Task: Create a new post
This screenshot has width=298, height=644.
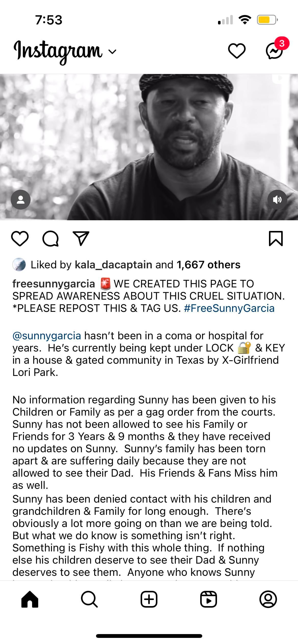Action: 149,599
